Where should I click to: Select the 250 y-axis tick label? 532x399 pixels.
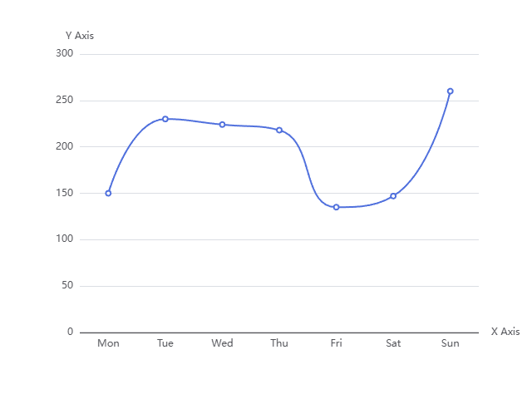click(x=65, y=101)
